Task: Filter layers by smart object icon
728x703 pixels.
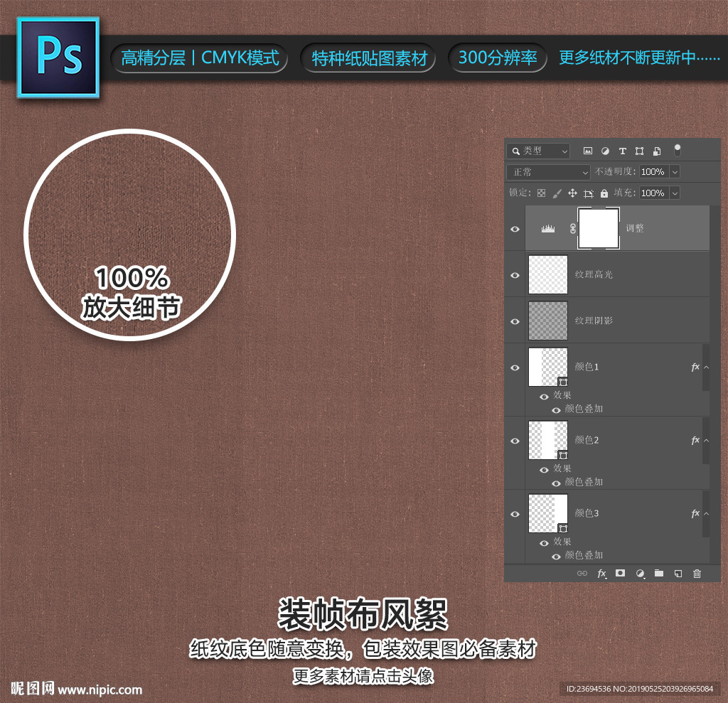Action: [x=657, y=151]
